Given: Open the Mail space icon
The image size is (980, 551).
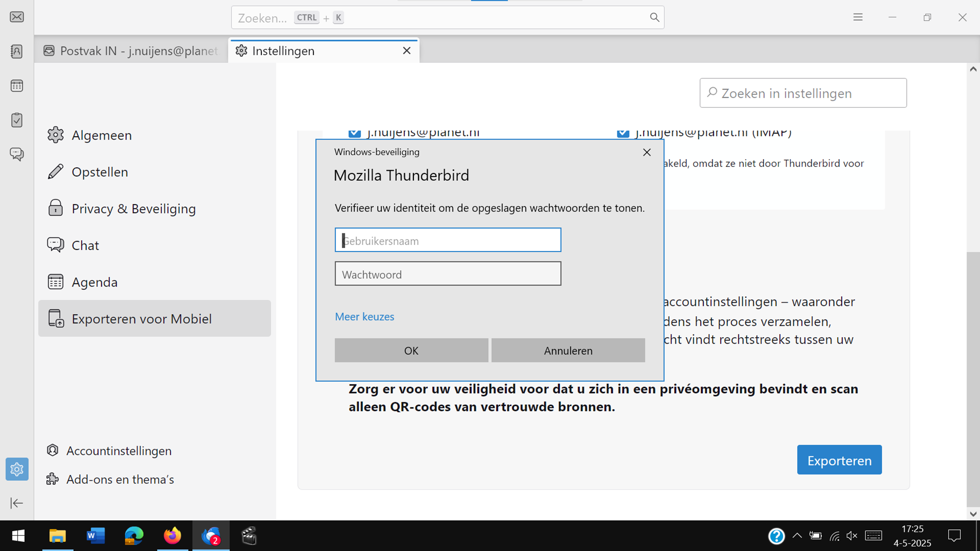Looking at the screenshot, I should click(x=17, y=17).
